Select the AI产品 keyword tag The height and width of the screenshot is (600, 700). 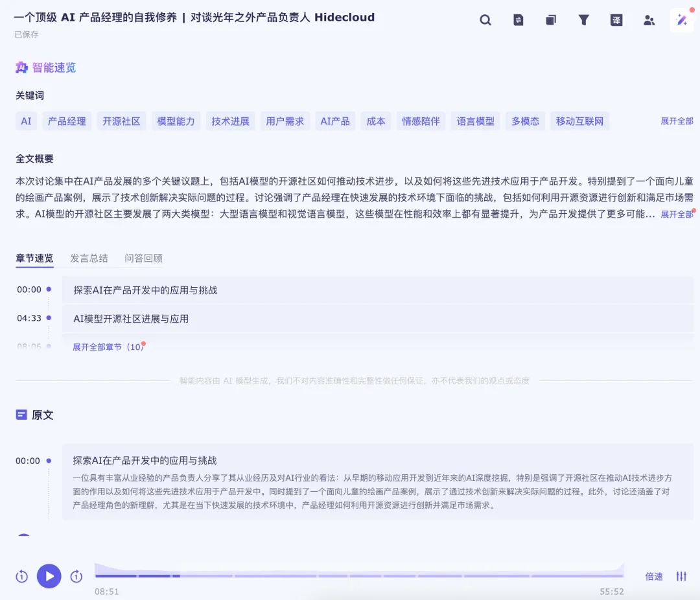tap(335, 121)
